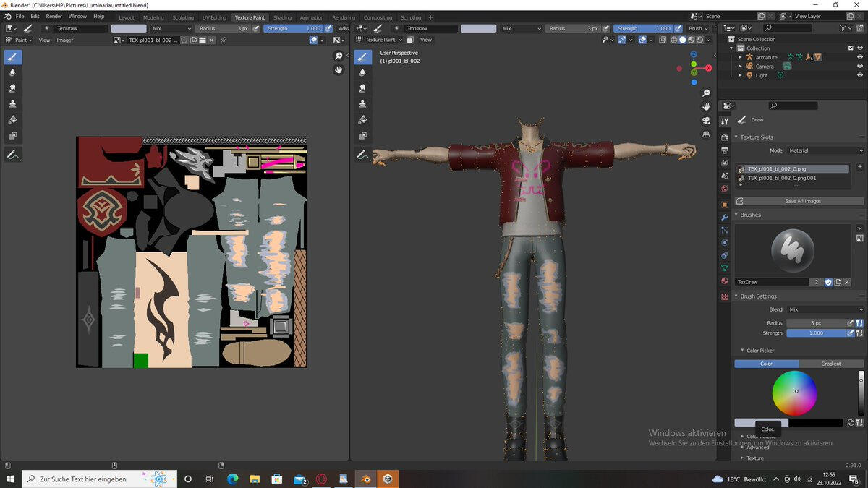
Task: Select the Soften tool in the image editor
Action: [13, 72]
